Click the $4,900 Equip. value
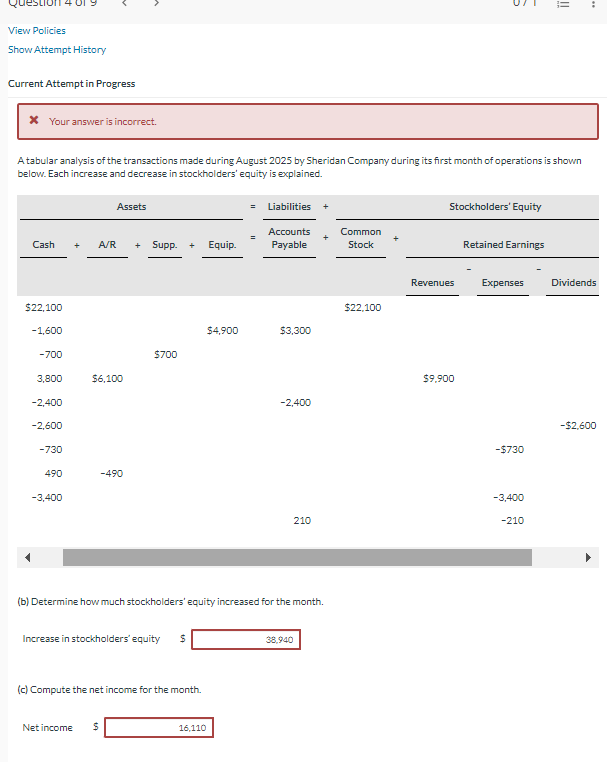 223,330
